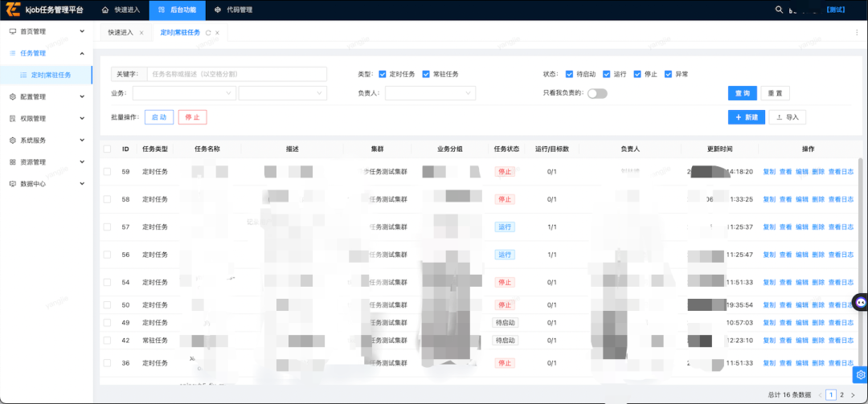The width and height of the screenshot is (868, 404).
Task: Open the second 业务 dropdown
Action: [283, 93]
